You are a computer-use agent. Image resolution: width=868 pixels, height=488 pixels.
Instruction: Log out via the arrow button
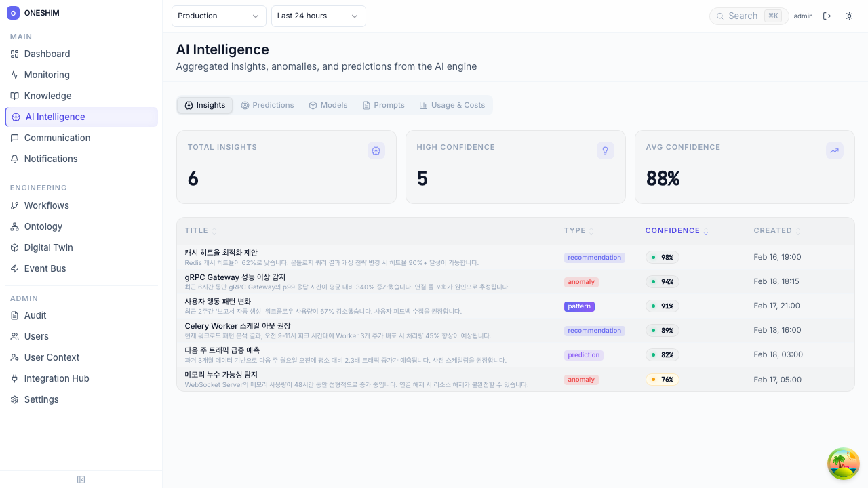tap(827, 16)
